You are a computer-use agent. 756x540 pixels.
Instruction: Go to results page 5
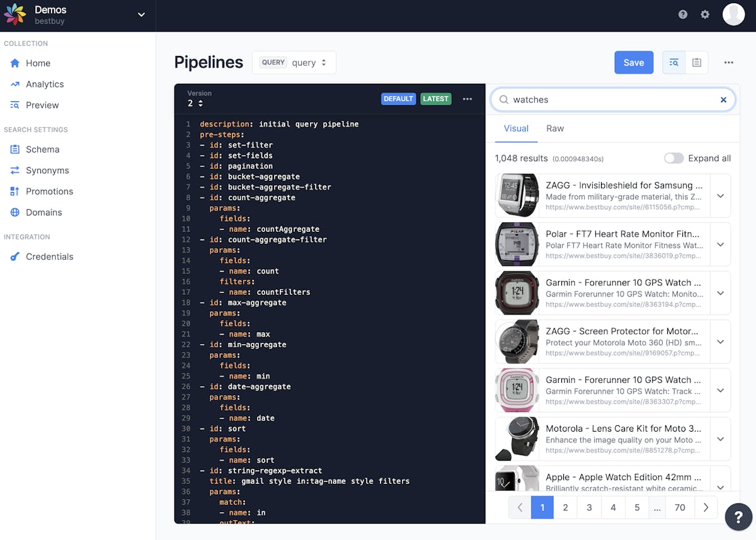[637, 507]
